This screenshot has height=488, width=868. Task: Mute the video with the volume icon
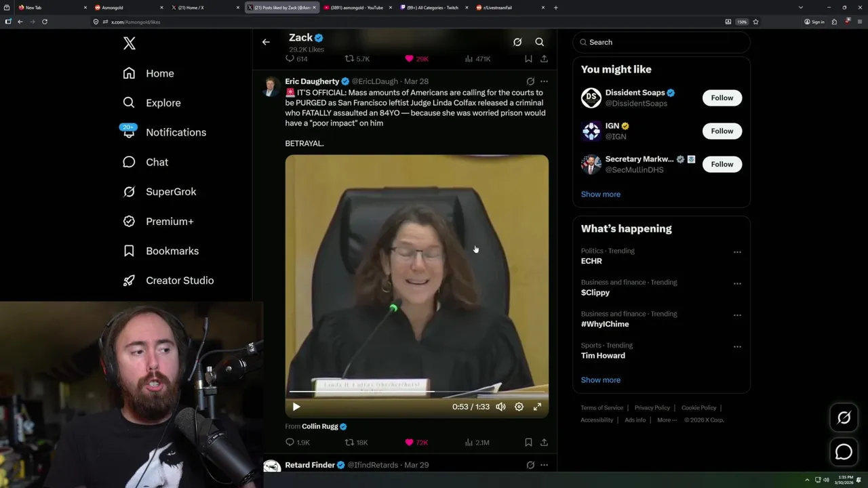(500, 407)
